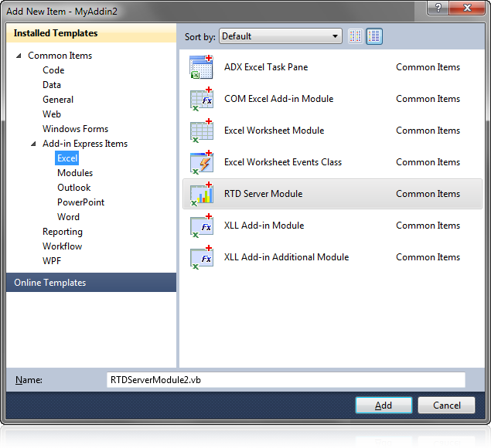Image resolution: width=491 pixels, height=448 pixels.
Task: Click 'Common Items' beside RTD Server Module
Action: 428,194
